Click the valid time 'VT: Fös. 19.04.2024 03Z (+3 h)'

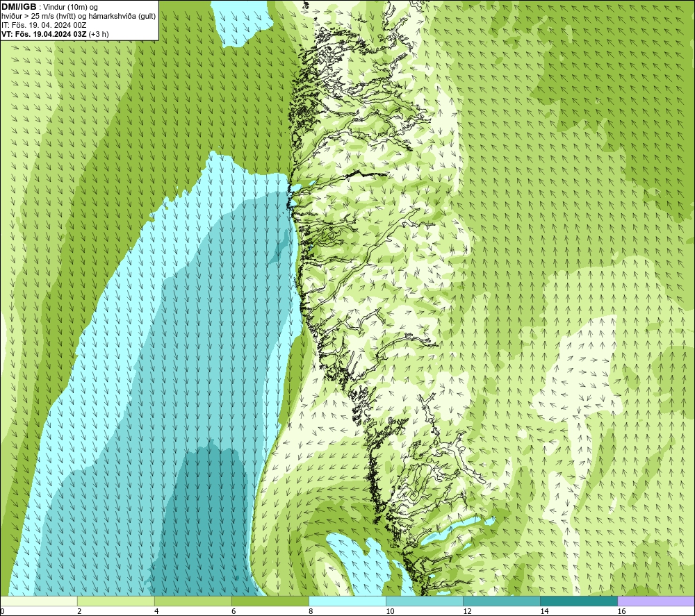click(x=55, y=34)
